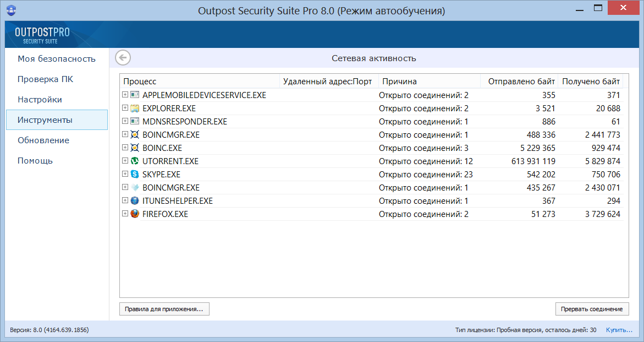Open the Проверка ПК section

(x=45, y=79)
